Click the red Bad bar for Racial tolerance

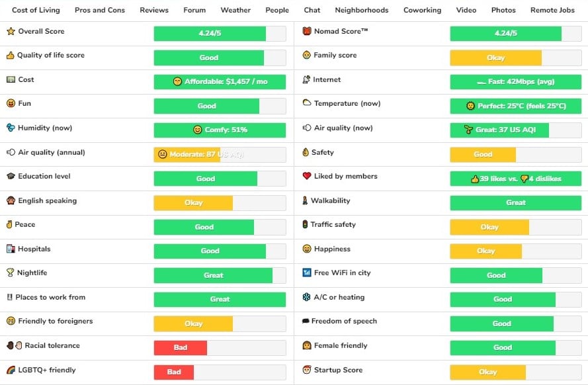(x=181, y=348)
